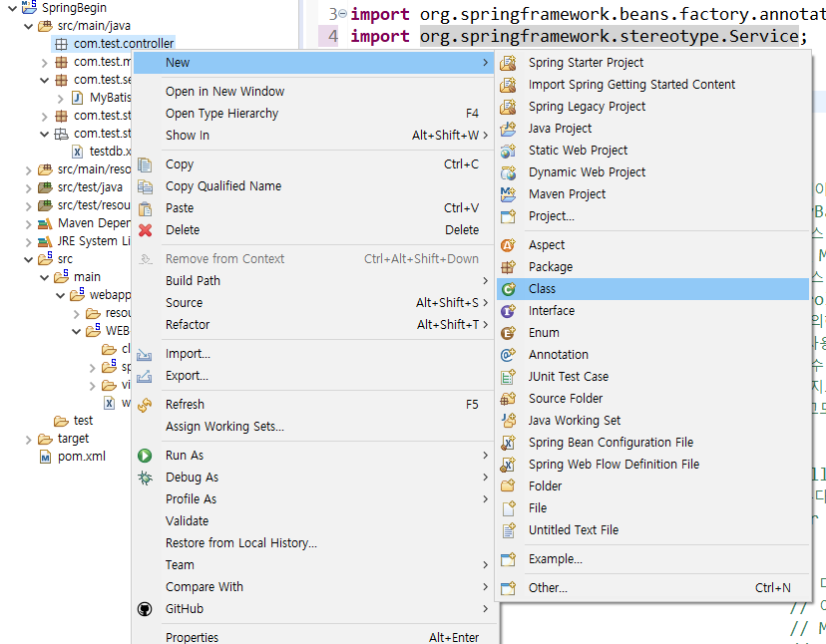The image size is (826, 644).
Task: Open the Show In submenu
Action: pos(313,136)
